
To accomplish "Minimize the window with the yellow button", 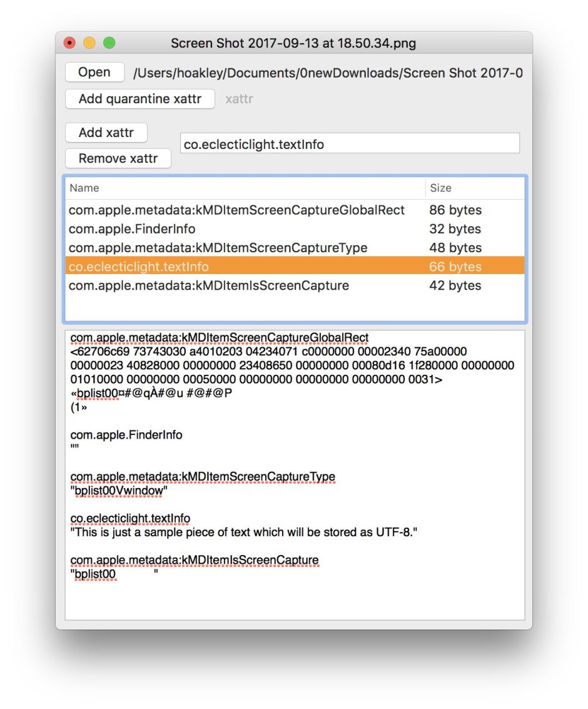I will pyautogui.click(x=89, y=43).
